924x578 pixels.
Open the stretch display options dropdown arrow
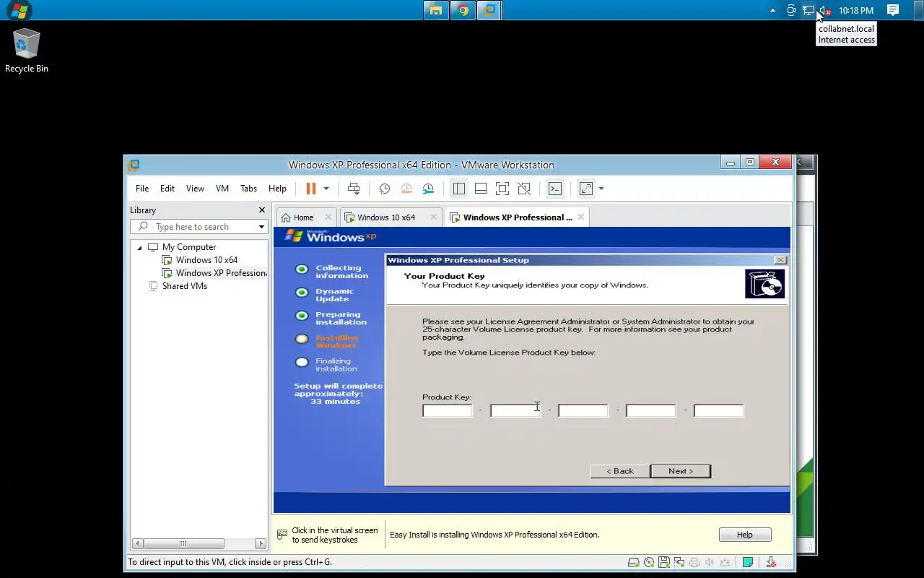[601, 189]
